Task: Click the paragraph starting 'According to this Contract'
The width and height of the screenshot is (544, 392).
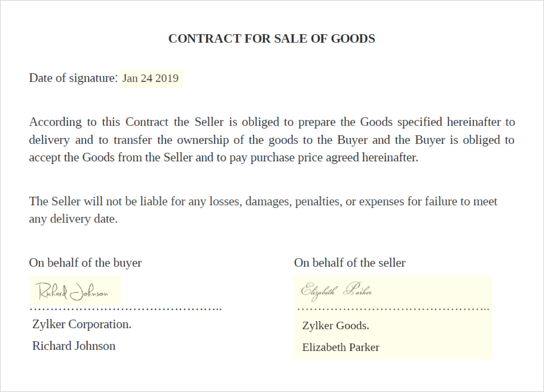Action: coord(272,140)
